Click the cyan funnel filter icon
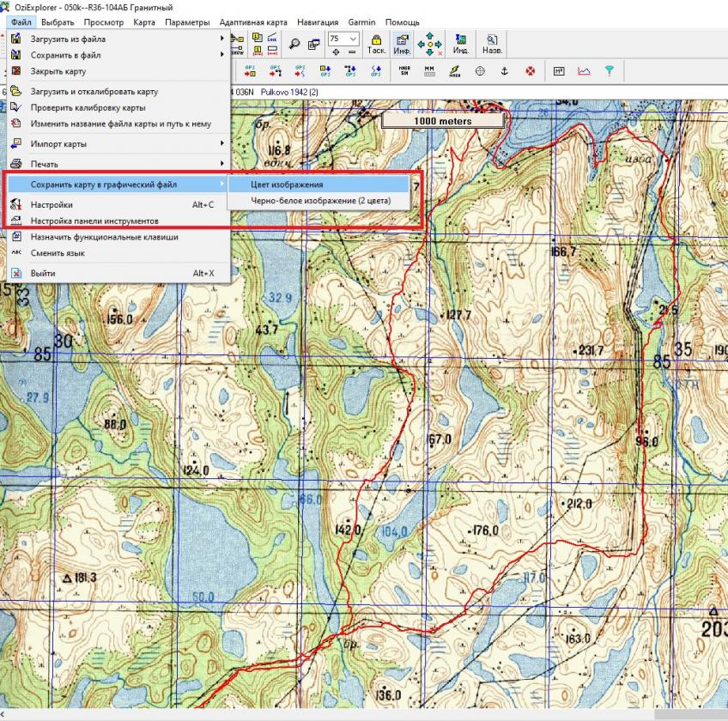The image size is (728, 721). click(609, 71)
